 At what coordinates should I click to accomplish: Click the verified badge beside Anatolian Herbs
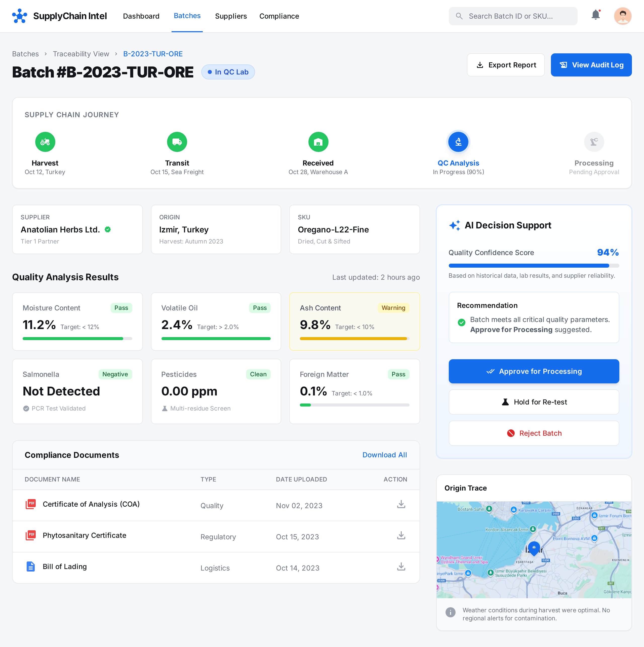[107, 229]
